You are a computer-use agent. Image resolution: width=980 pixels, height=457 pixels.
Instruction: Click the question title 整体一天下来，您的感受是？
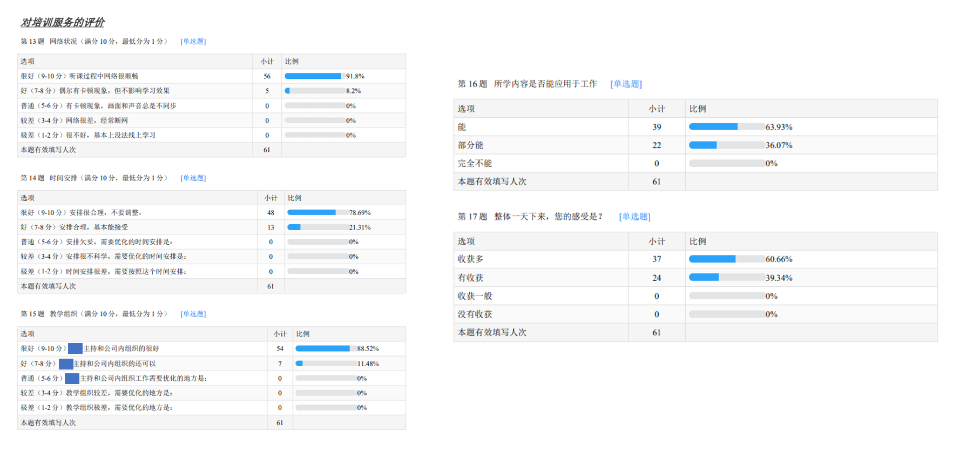tap(549, 217)
